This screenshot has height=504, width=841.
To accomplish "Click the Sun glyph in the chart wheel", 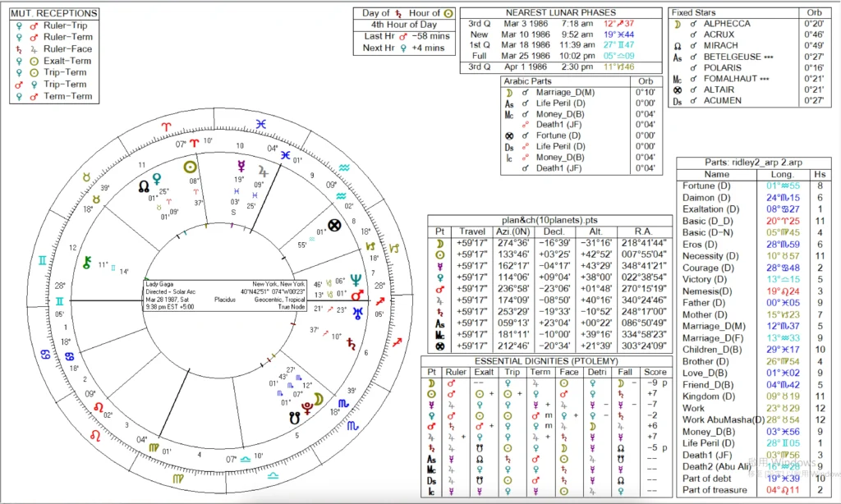I will coord(192,165).
